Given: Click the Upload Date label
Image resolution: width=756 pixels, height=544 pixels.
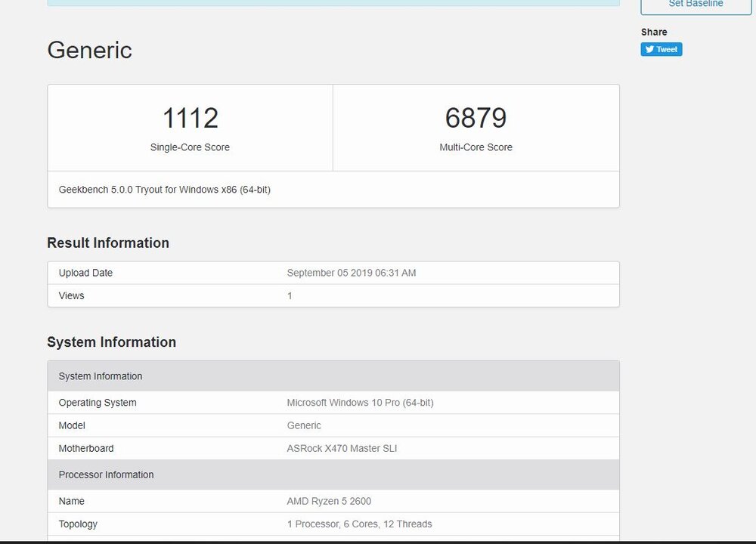Looking at the screenshot, I should point(85,273).
